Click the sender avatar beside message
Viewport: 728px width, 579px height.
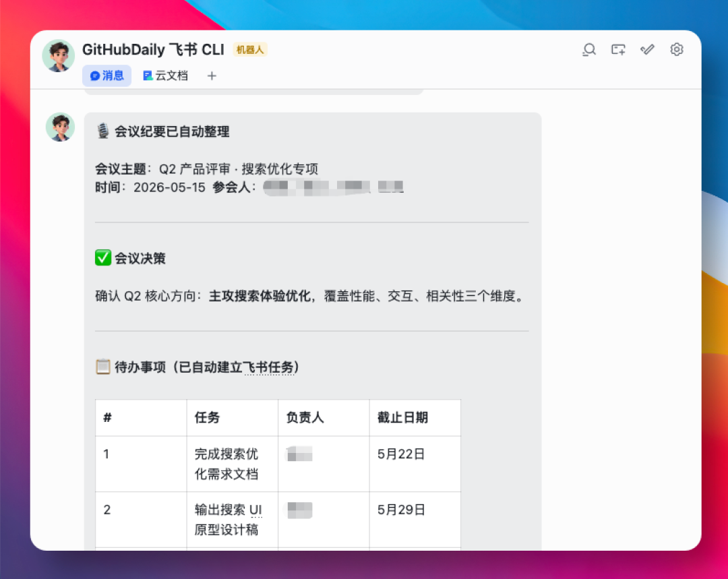tap(61, 127)
